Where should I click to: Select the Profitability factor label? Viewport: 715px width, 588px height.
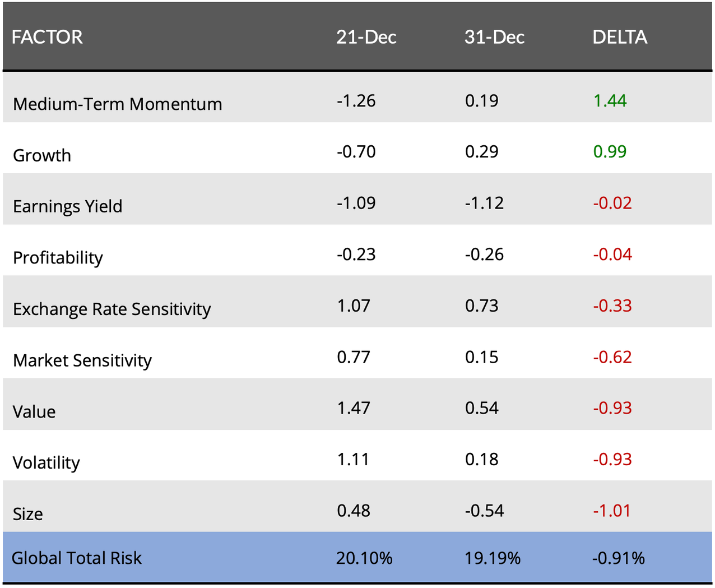click(58, 258)
